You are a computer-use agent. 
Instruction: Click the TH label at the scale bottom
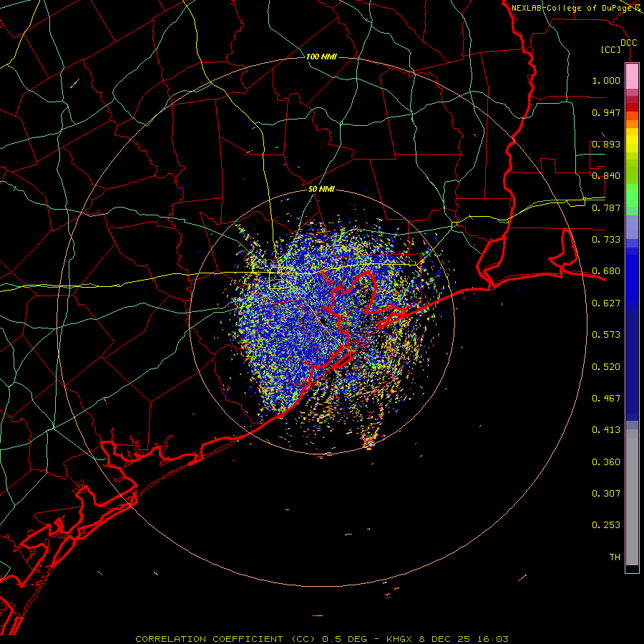pos(615,557)
